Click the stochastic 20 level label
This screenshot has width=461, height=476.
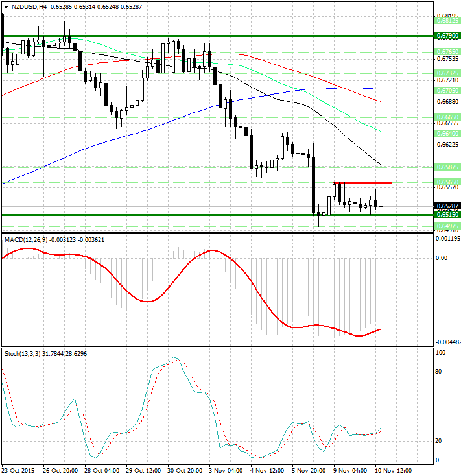click(x=438, y=441)
